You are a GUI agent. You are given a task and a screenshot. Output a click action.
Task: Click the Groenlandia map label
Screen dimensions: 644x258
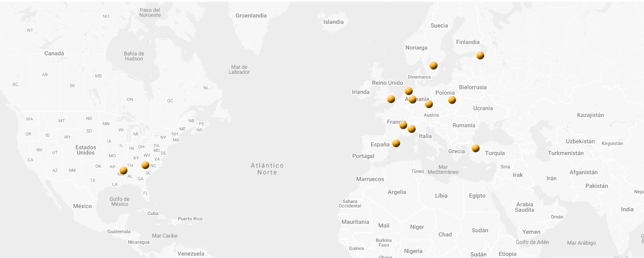(x=251, y=15)
